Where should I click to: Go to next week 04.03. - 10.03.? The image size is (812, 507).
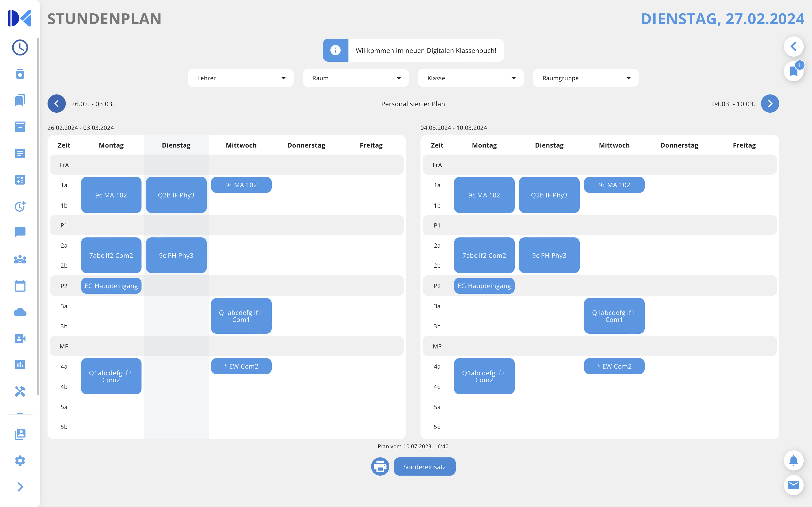(770, 104)
